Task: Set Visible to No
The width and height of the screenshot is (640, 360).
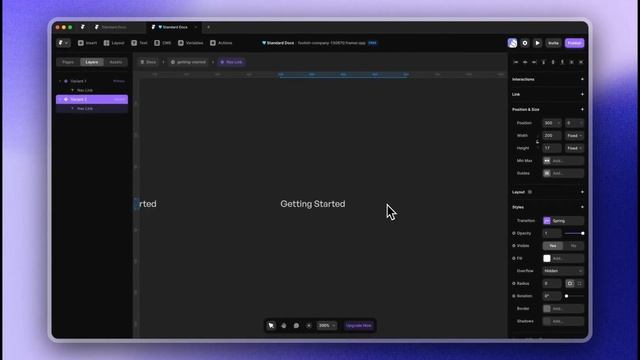Action: tap(573, 246)
